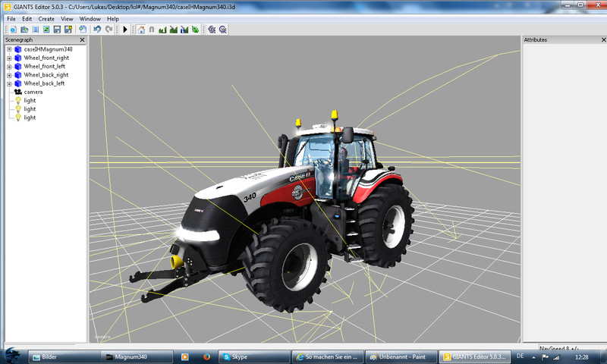
Task: Select Wheel_back_right in the Scenegraph
Action: coord(46,74)
